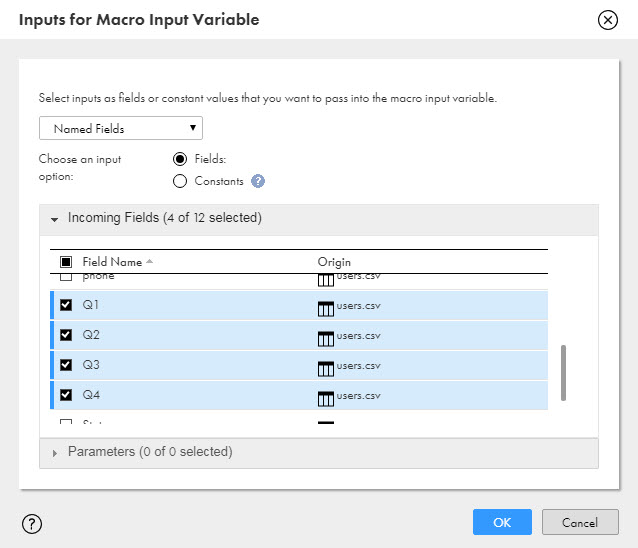This screenshot has width=638, height=548.
Task: Uncheck the Q4 field checkbox
Action: coord(66,395)
